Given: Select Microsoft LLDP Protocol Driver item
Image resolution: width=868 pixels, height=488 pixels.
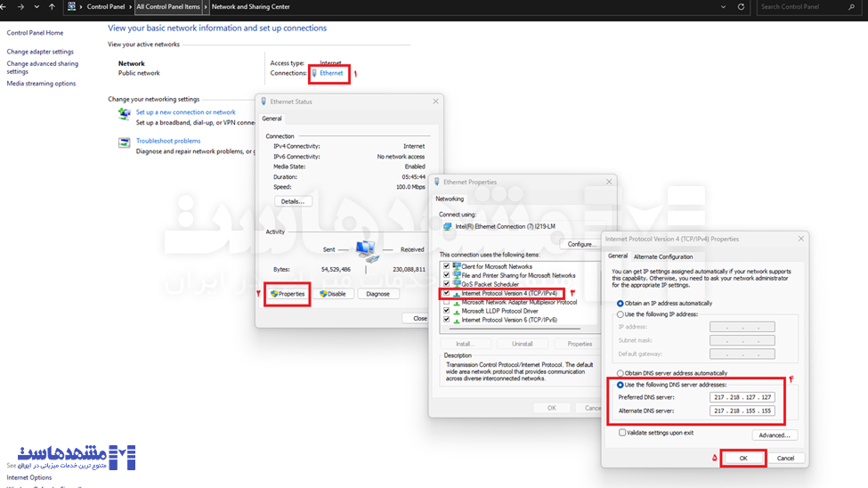Looking at the screenshot, I should pos(499,312).
